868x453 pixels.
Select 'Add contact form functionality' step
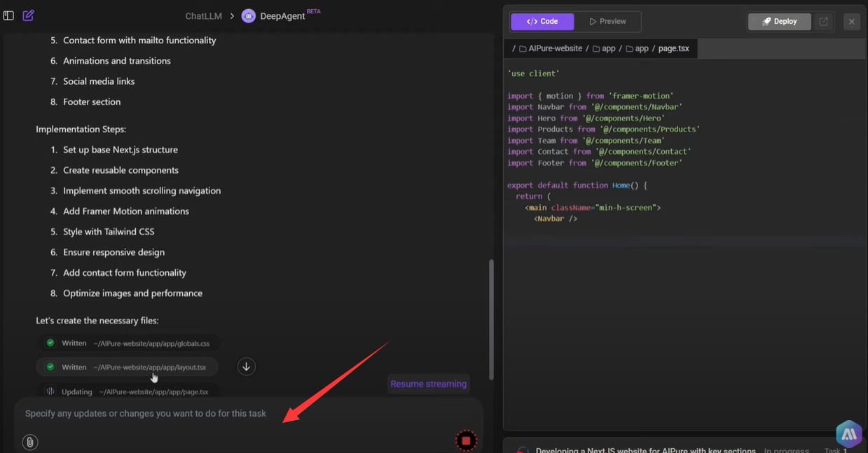point(125,272)
